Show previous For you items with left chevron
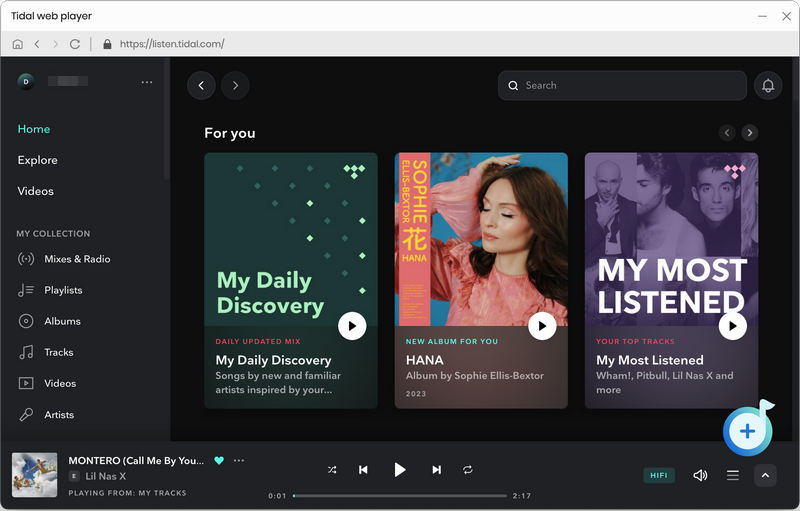800x511 pixels. [727, 133]
